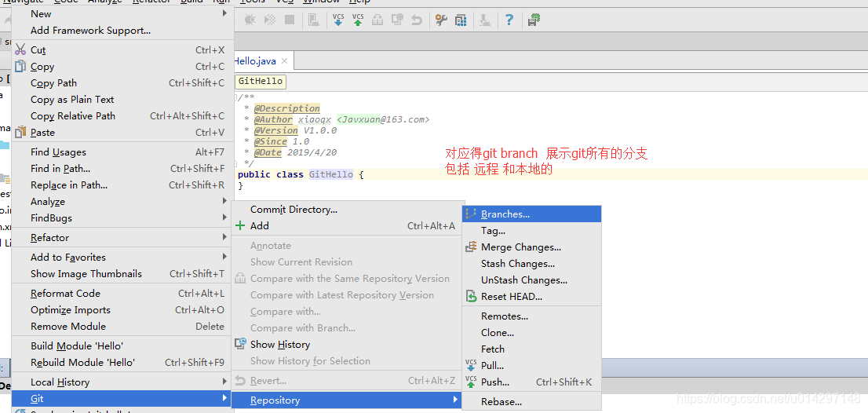Choose Commit Directory in Git submenu

346,210
